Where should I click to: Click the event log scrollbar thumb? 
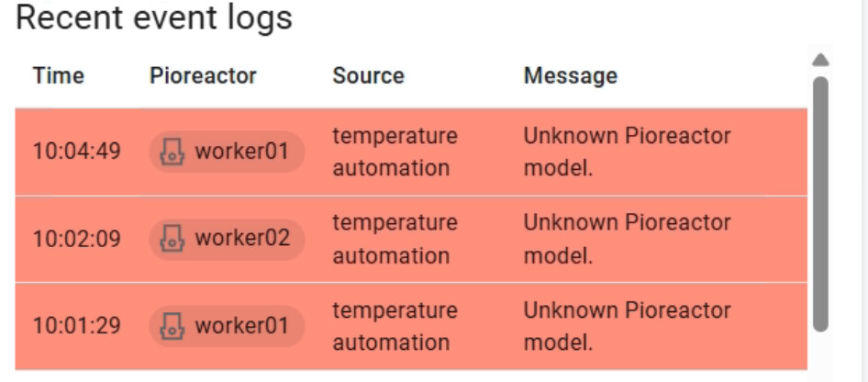point(821,202)
